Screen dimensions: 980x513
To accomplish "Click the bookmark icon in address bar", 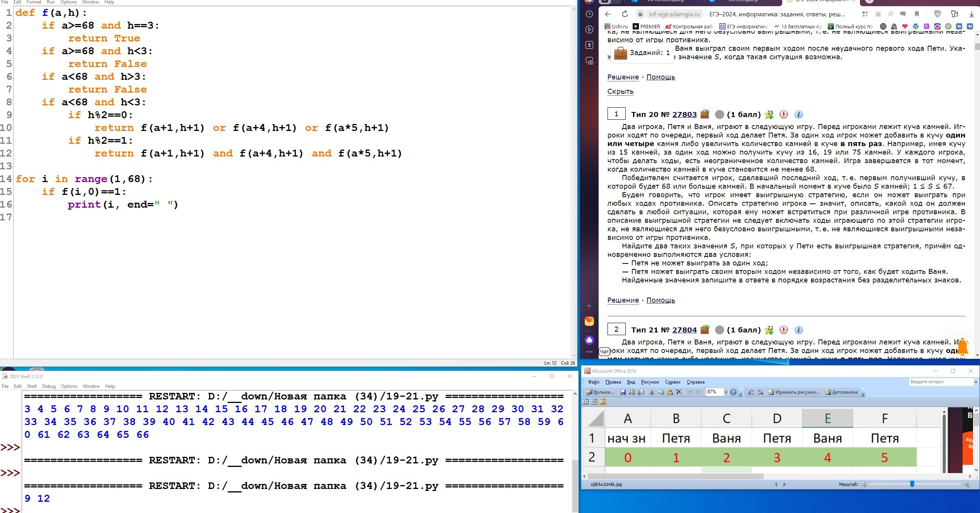I will pos(916,14).
